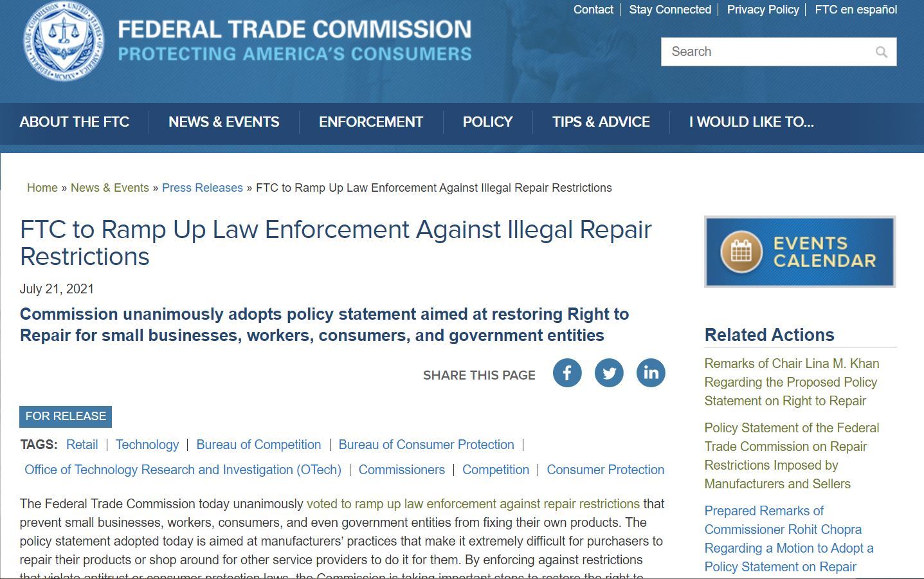This screenshot has height=579, width=924.
Task: Share page on Facebook
Action: pyautogui.click(x=566, y=373)
